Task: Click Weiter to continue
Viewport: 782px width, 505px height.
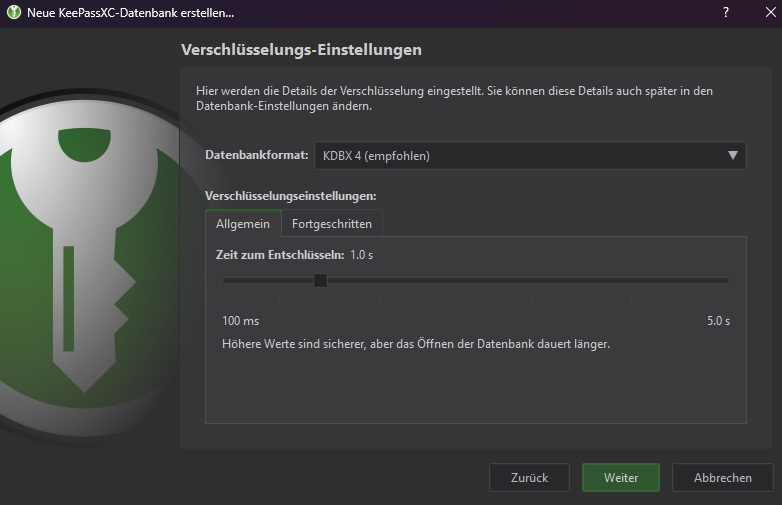Action: click(x=621, y=478)
